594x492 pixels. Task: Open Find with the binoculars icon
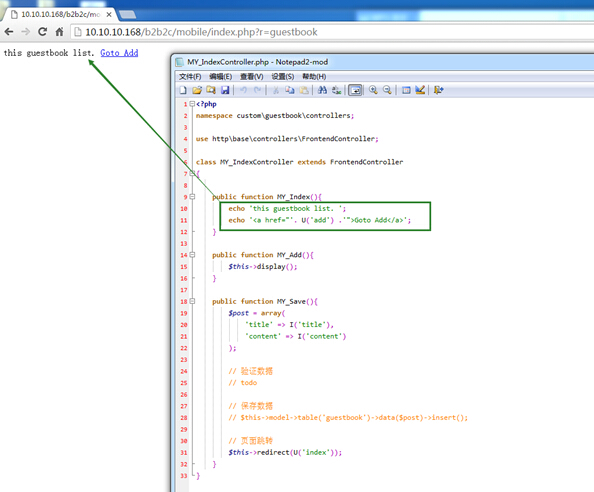(x=322, y=90)
